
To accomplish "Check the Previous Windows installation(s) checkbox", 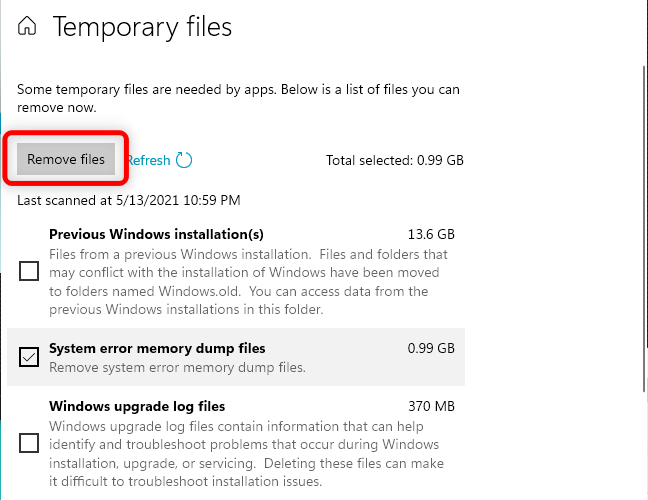I will pyautogui.click(x=29, y=271).
